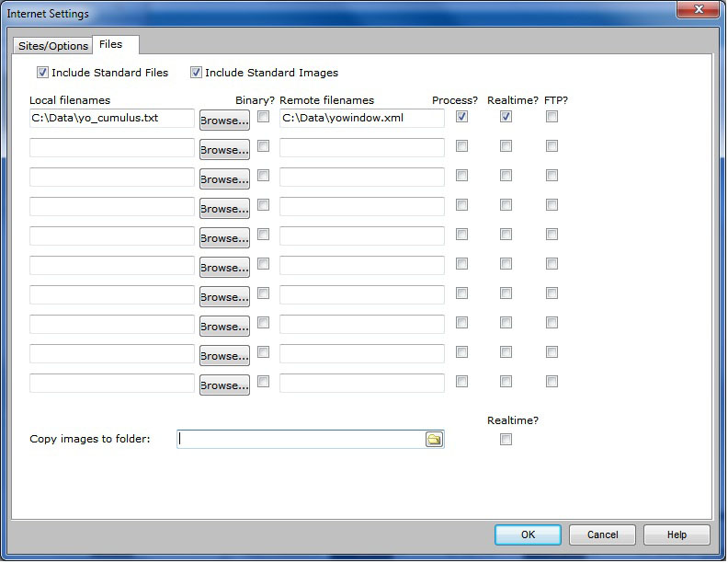Image resolution: width=728 pixels, height=563 pixels.
Task: Tick Realtime checkbox for copy images folder
Action: [506, 440]
